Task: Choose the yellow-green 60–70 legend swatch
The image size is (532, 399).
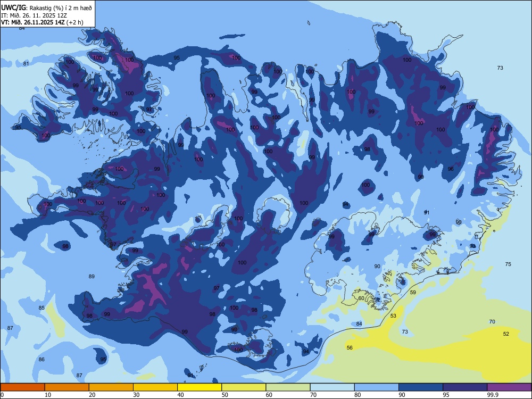Action: [288, 387]
